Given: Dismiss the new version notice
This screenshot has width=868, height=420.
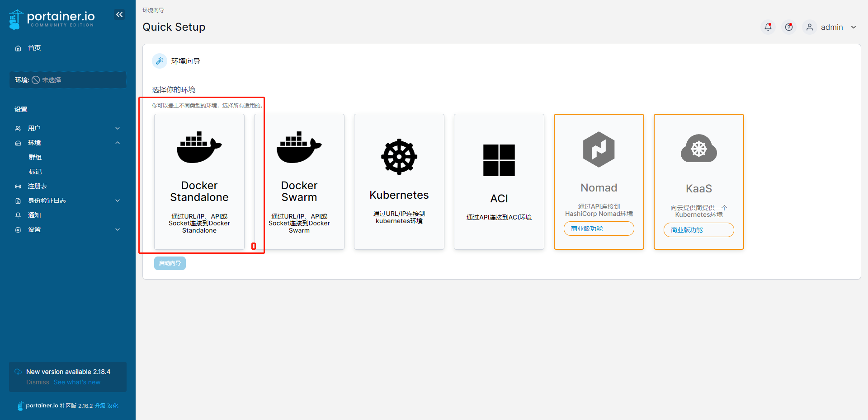Looking at the screenshot, I should [38, 382].
